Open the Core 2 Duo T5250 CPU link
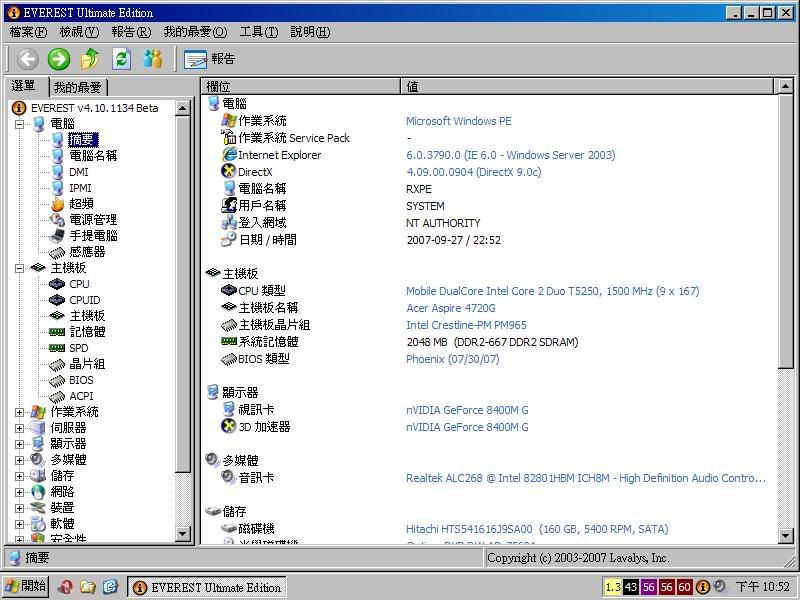The width and height of the screenshot is (800, 600). click(x=553, y=291)
